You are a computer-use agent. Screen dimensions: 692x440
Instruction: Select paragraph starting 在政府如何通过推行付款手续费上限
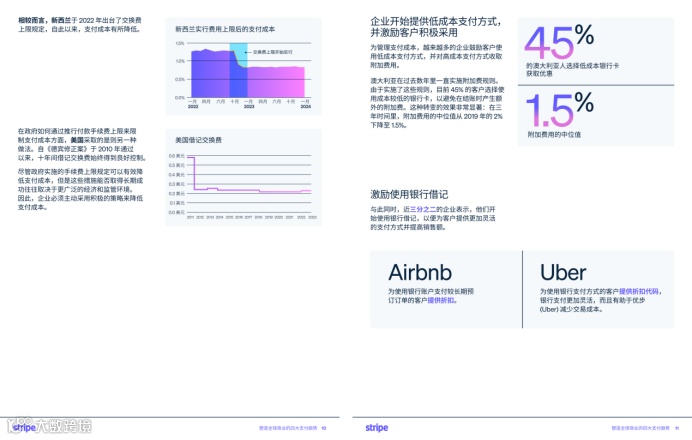(x=82, y=145)
